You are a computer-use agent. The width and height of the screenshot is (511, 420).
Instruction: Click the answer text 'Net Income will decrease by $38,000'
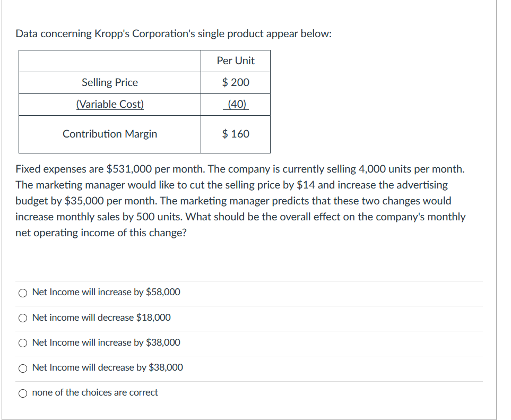(107, 368)
